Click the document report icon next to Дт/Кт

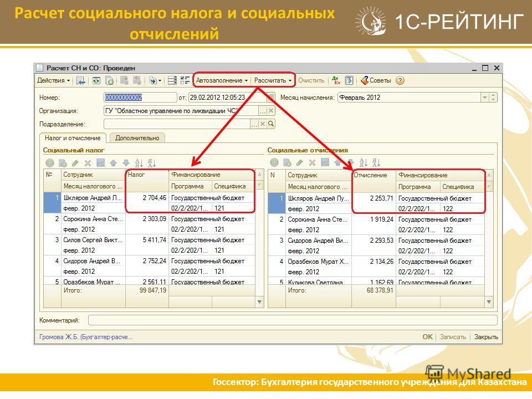pyautogui.click(x=349, y=80)
